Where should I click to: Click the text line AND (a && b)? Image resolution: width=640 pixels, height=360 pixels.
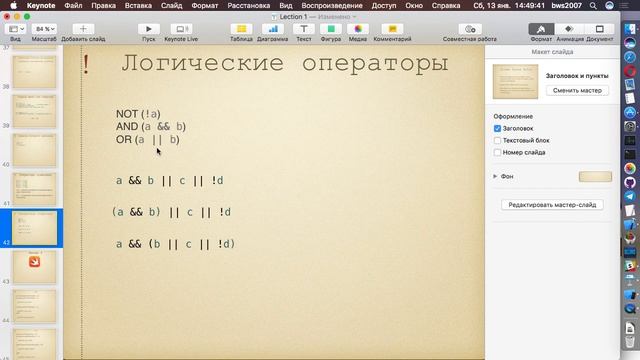[151, 127]
